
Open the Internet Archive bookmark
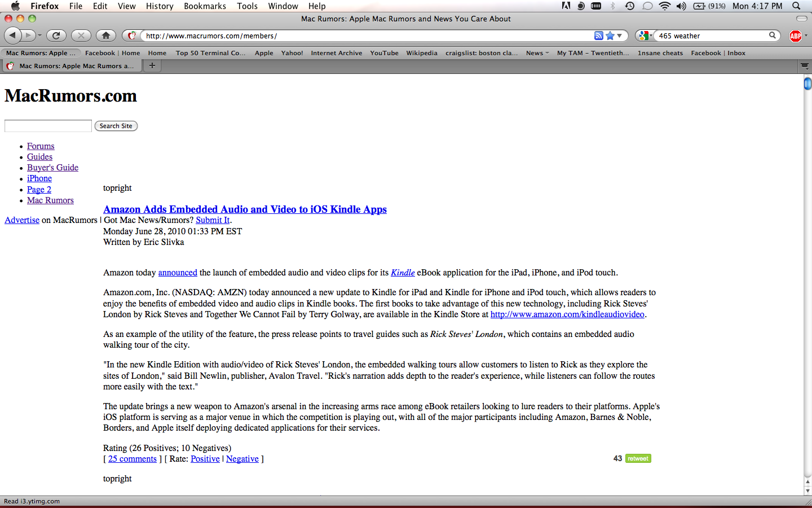coord(337,53)
